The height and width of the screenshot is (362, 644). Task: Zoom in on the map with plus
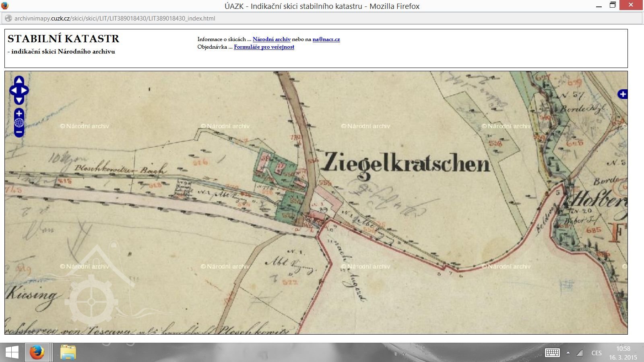[19, 113]
